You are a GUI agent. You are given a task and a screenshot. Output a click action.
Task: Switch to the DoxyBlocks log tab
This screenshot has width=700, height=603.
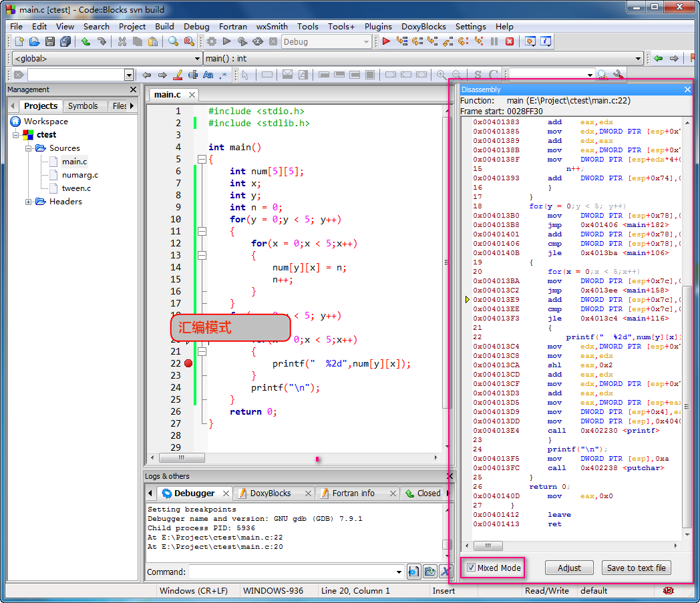pyautogui.click(x=270, y=493)
